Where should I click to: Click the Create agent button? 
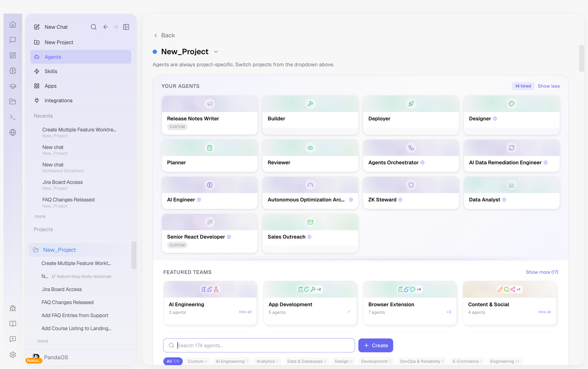pos(375,345)
